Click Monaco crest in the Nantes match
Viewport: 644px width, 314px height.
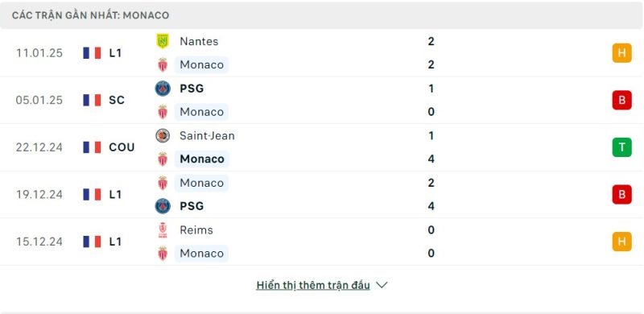tap(163, 65)
